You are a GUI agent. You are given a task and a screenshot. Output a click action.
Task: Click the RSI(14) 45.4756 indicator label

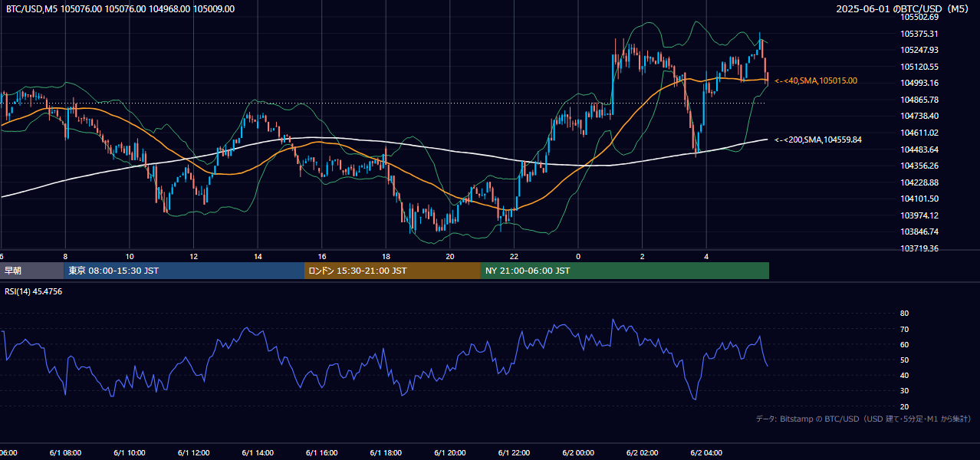pos(34,291)
